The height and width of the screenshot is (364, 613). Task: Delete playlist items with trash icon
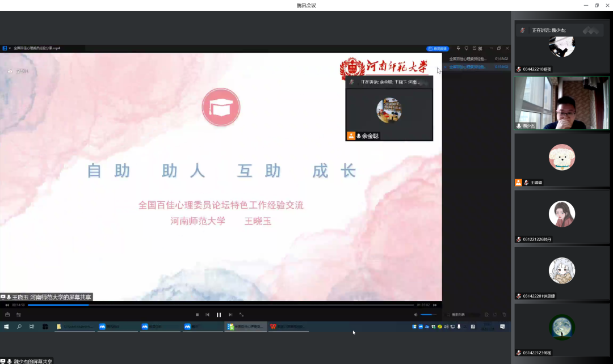coord(505,315)
